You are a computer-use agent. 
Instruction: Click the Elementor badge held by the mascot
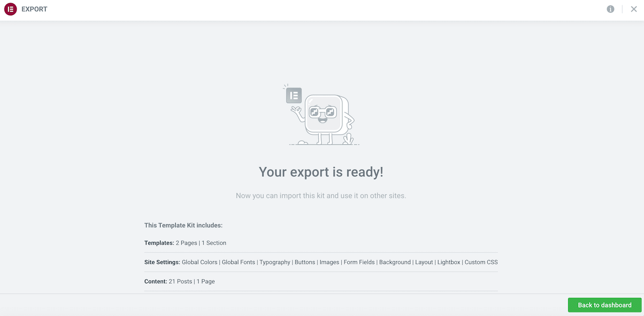click(294, 95)
